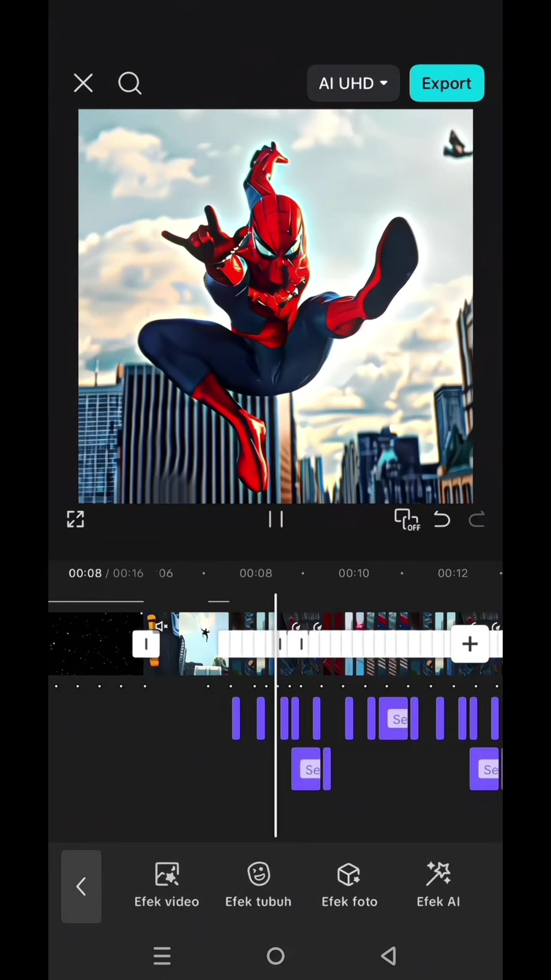Close the project with the X icon
This screenshot has height=980, width=551.
[x=83, y=83]
